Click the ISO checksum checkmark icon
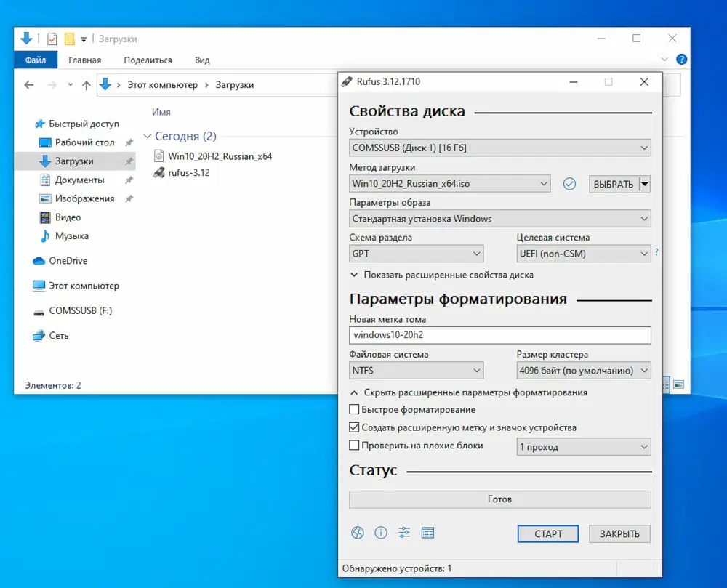The width and height of the screenshot is (727, 588). 569,184
